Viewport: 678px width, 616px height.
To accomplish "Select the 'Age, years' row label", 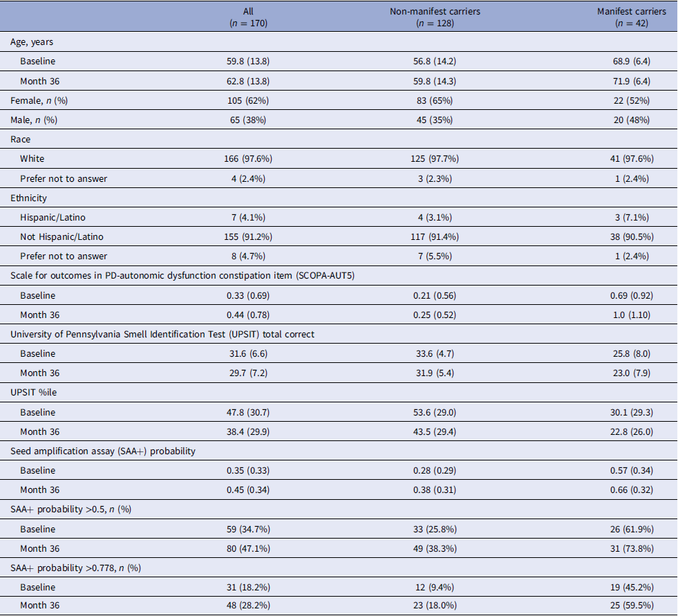I will click(32, 42).
